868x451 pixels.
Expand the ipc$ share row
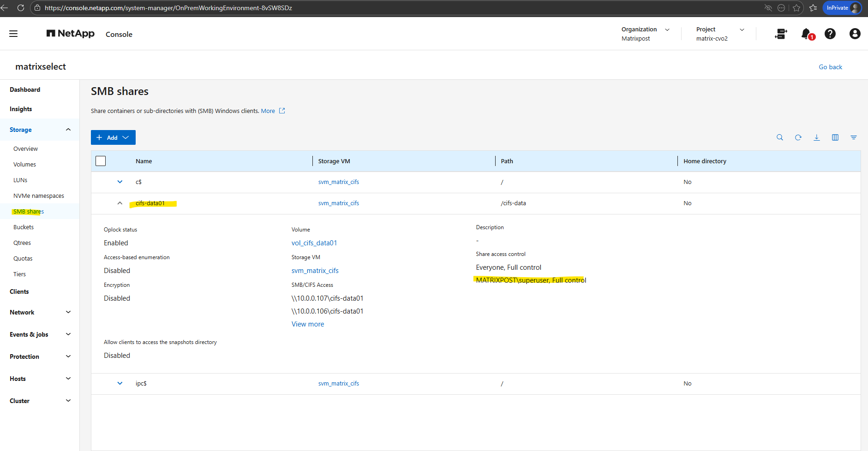click(x=120, y=383)
